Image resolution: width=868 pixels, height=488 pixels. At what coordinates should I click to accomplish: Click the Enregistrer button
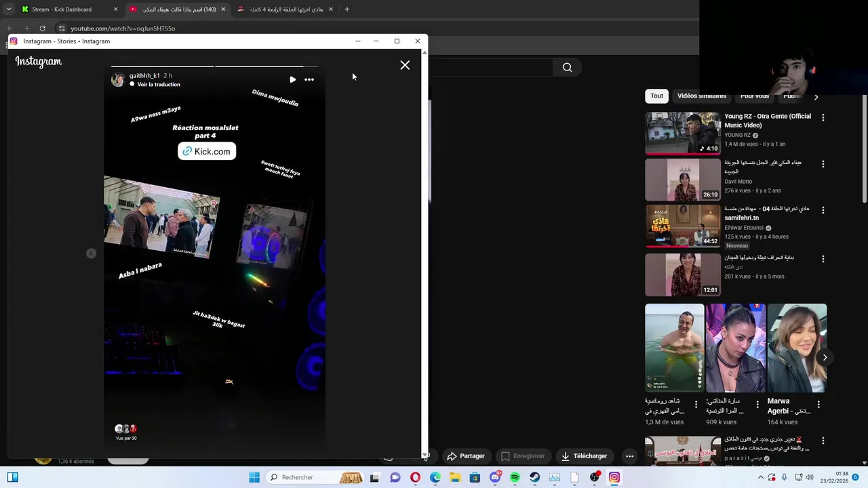coord(522,456)
